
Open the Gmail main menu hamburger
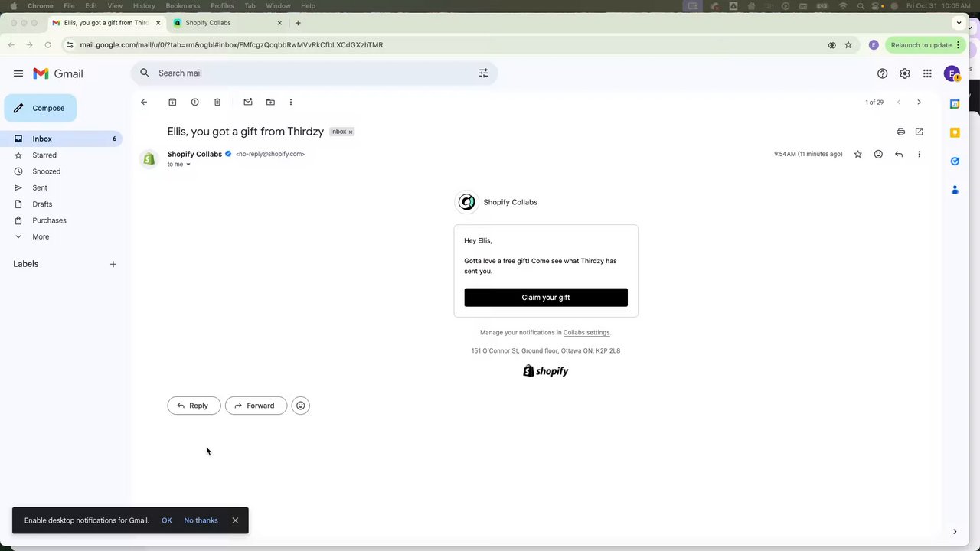(18, 73)
